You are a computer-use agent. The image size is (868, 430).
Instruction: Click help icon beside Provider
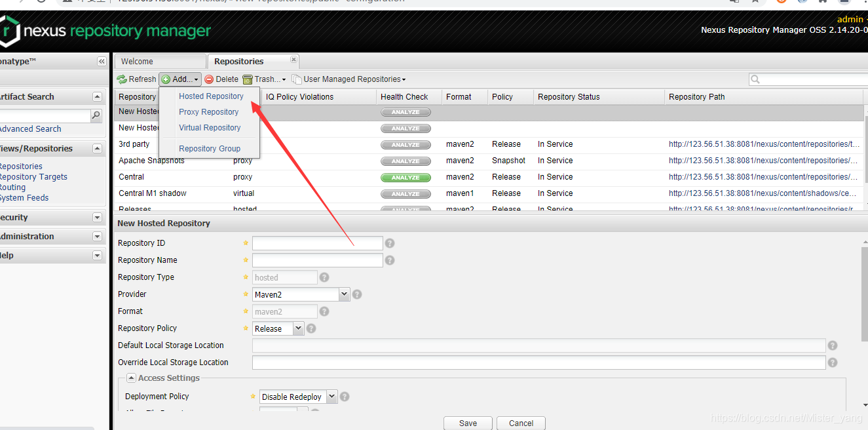click(x=357, y=294)
